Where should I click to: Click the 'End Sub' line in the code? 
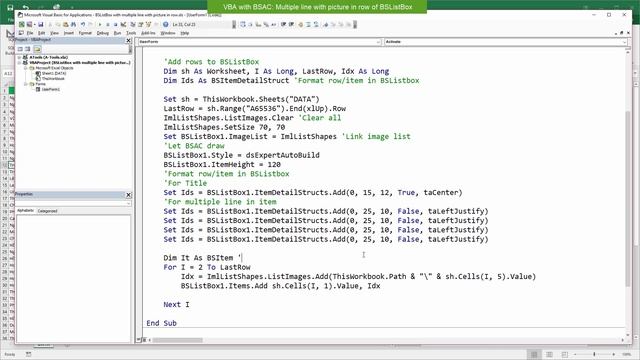(x=162, y=323)
